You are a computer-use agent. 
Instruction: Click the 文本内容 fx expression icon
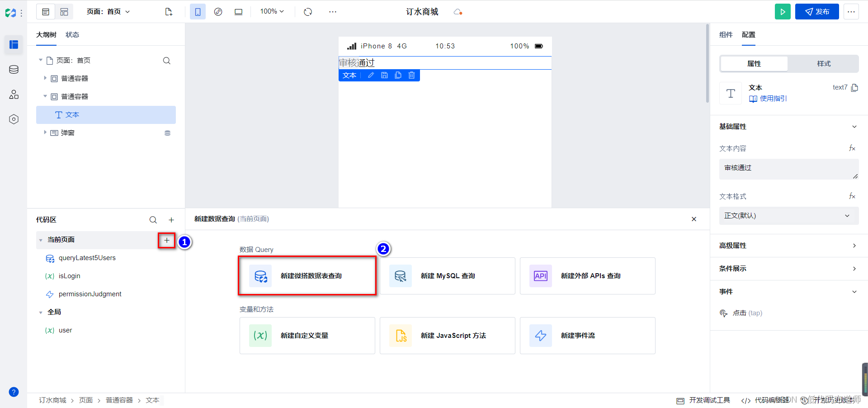852,148
